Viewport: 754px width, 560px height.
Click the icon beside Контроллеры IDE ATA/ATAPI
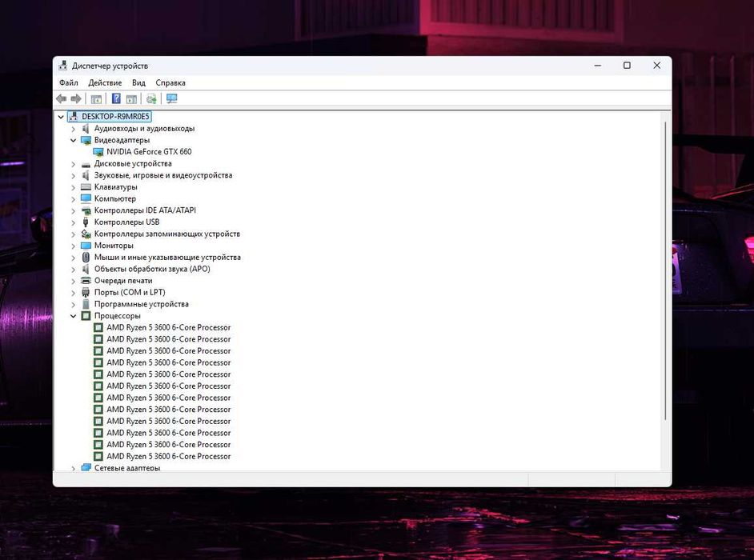(x=86, y=210)
